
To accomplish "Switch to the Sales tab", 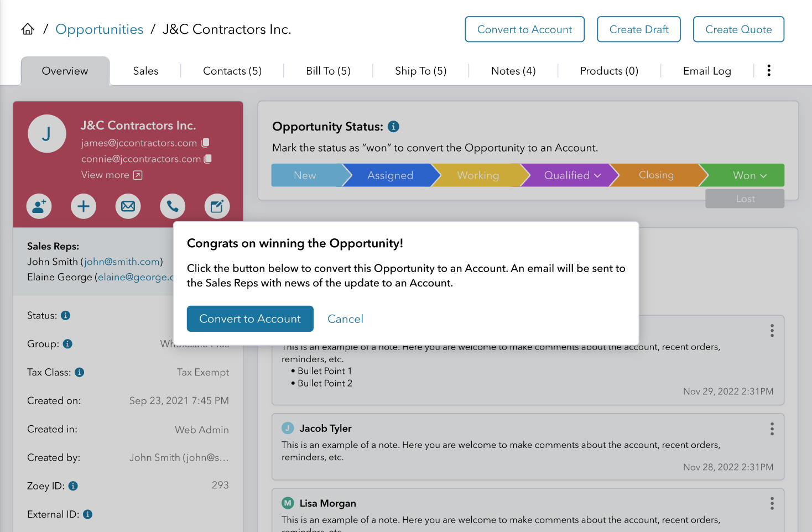I will point(145,71).
